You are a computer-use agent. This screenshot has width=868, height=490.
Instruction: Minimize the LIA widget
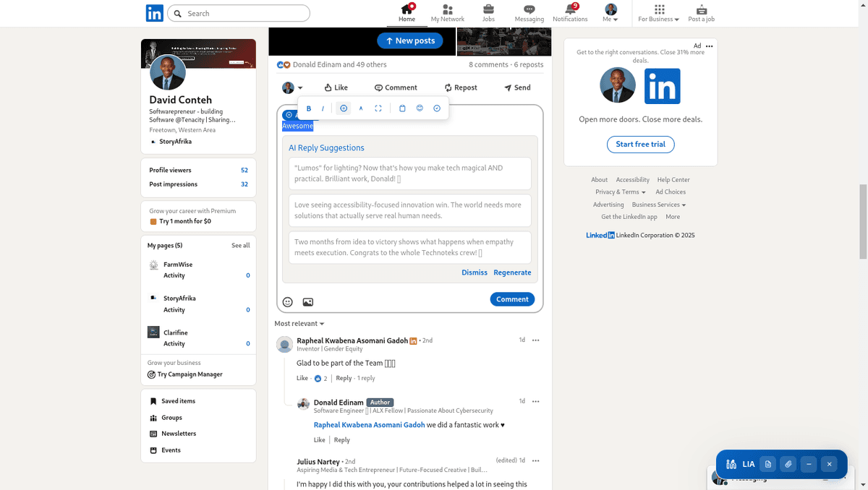click(x=808, y=464)
